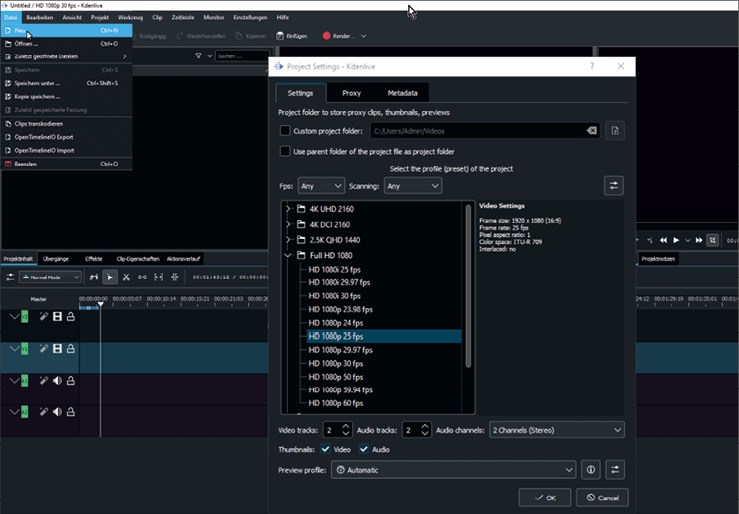739x514 pixels.
Task: Click the browse folder icon beside project folder path
Action: 614,130
